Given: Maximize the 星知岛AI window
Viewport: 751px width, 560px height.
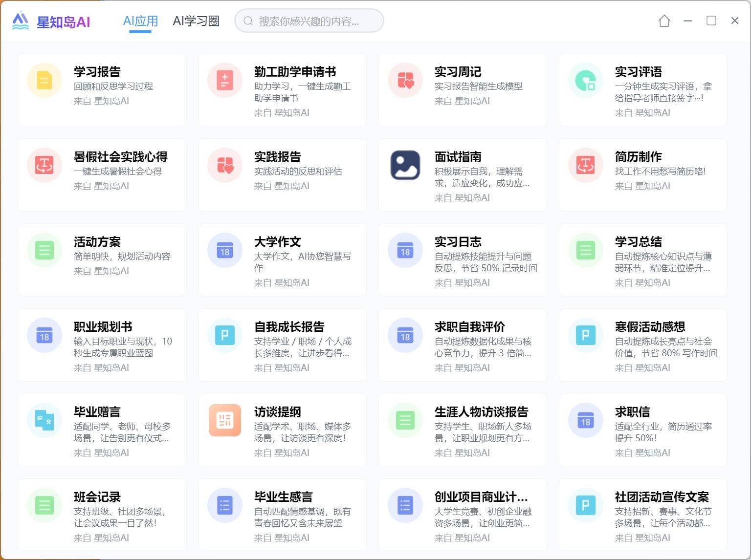Looking at the screenshot, I should click(711, 21).
